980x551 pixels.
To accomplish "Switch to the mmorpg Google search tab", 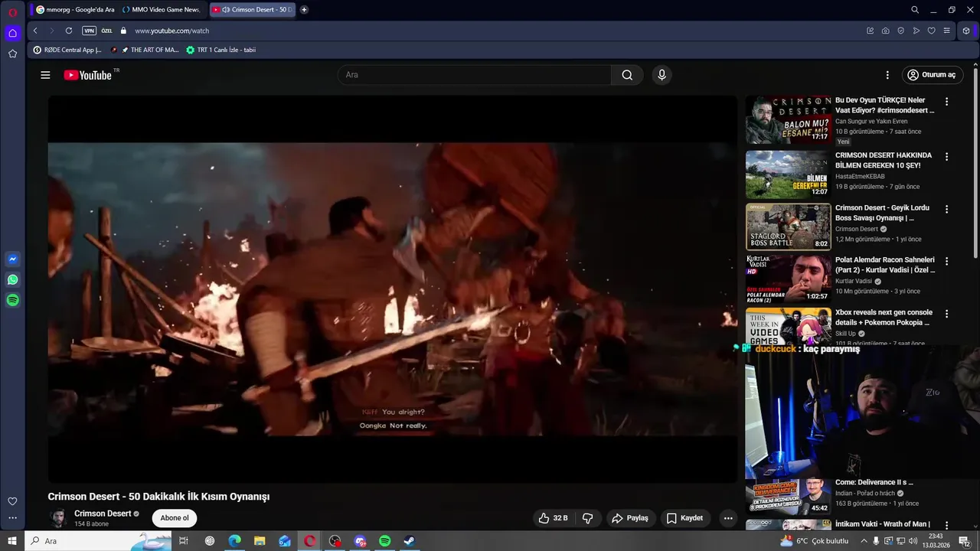I will tap(75, 9).
